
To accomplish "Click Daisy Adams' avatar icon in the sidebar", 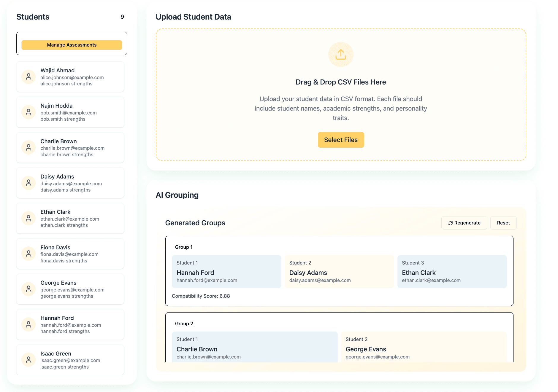I will [x=28, y=183].
